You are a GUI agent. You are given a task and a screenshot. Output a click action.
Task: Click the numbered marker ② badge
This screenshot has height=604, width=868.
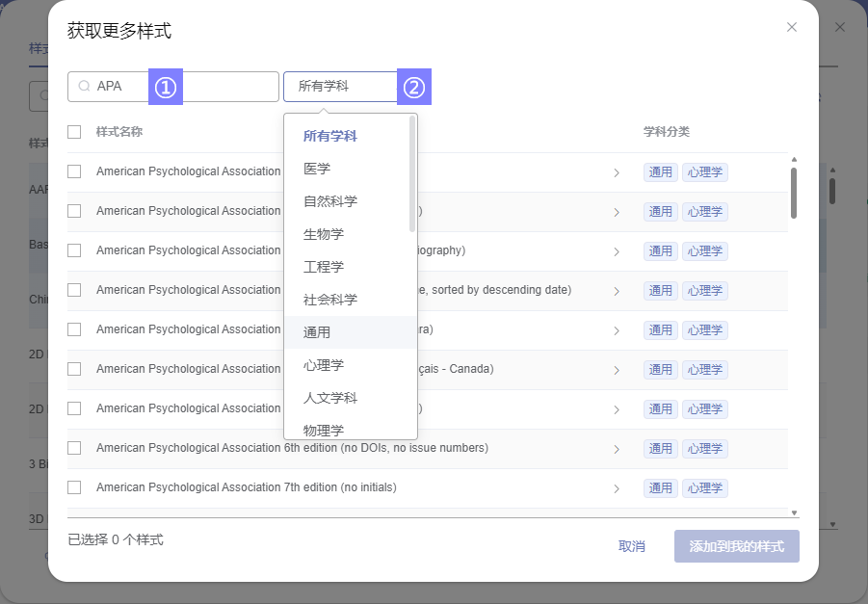point(414,87)
